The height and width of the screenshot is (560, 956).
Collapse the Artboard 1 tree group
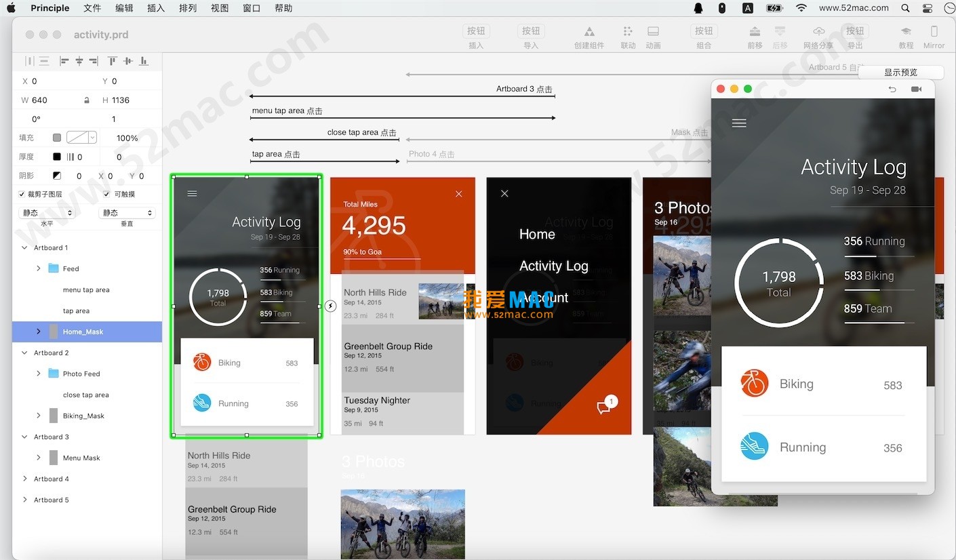tap(25, 248)
